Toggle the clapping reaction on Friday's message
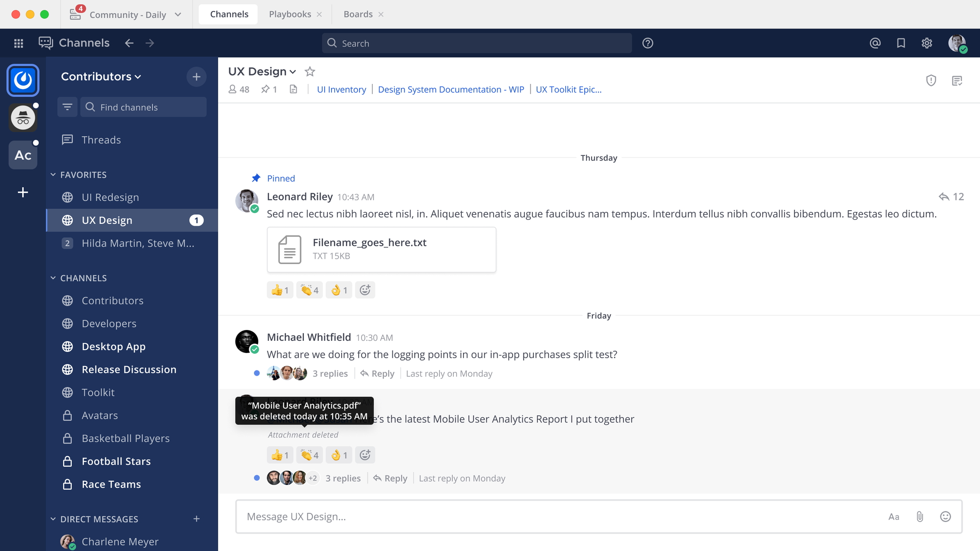980x551 pixels. [x=309, y=454]
